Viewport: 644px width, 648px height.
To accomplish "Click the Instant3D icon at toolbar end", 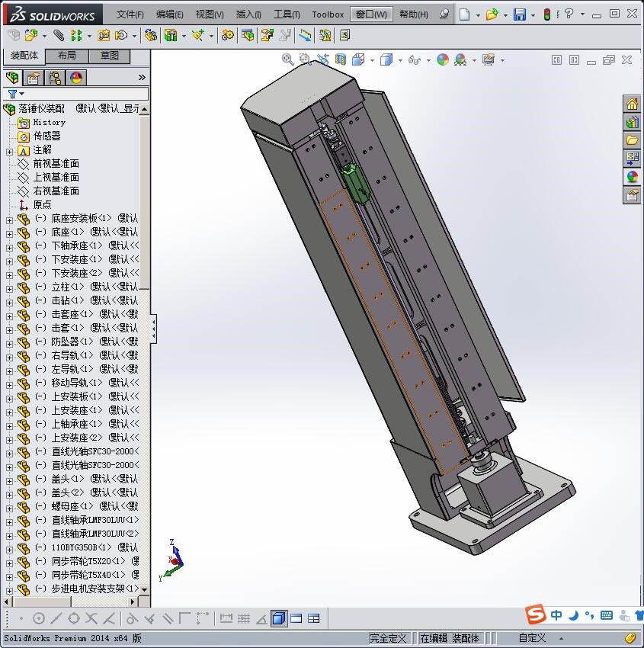I will 344,35.
